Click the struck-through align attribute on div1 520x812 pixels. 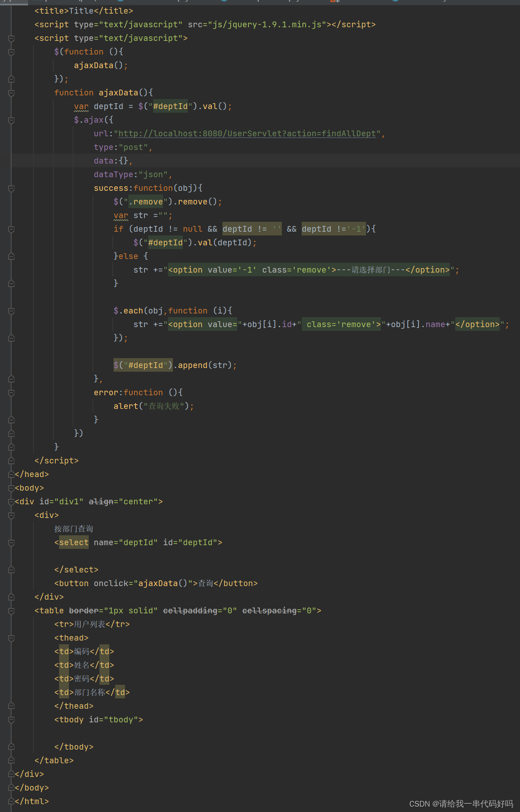(x=101, y=502)
